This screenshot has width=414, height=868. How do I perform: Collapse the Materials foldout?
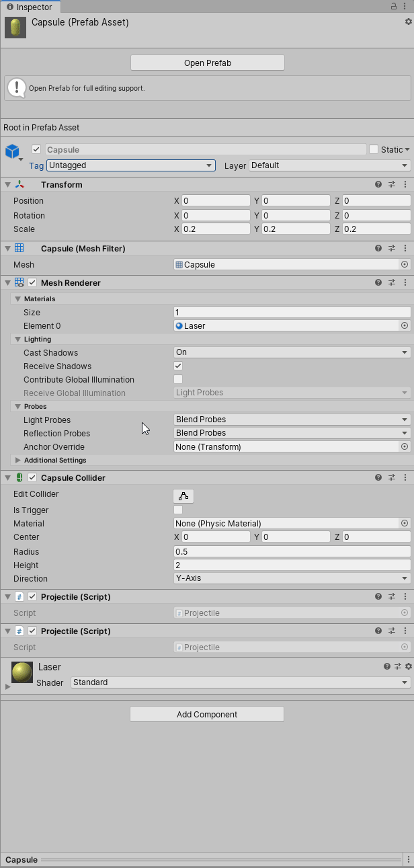click(x=17, y=299)
